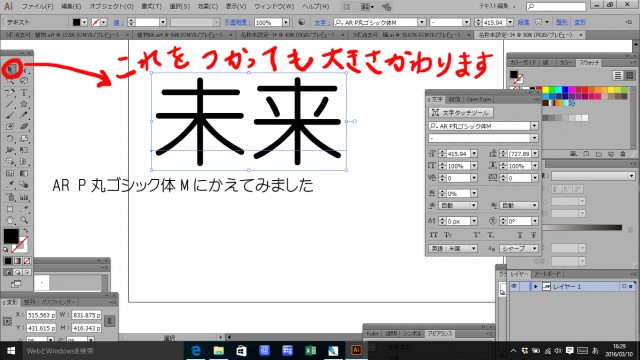
Task: Select the Column Graph tool
Action: tap(24, 197)
